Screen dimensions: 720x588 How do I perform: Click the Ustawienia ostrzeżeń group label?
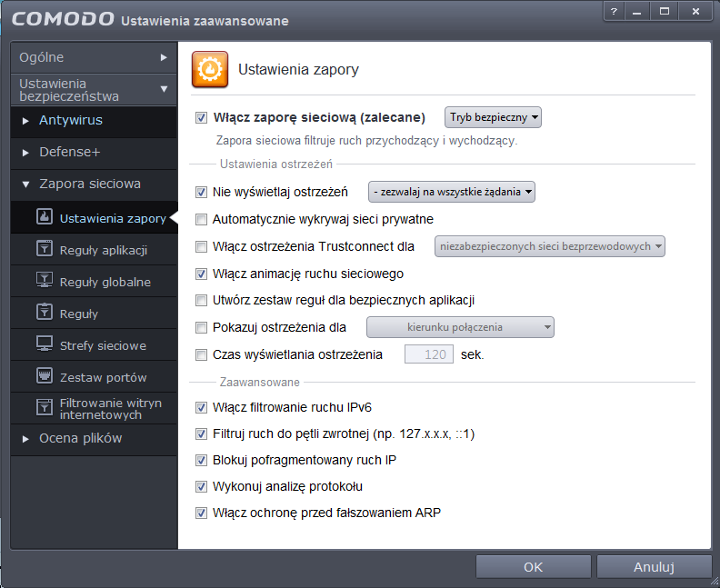pyautogui.click(x=276, y=164)
